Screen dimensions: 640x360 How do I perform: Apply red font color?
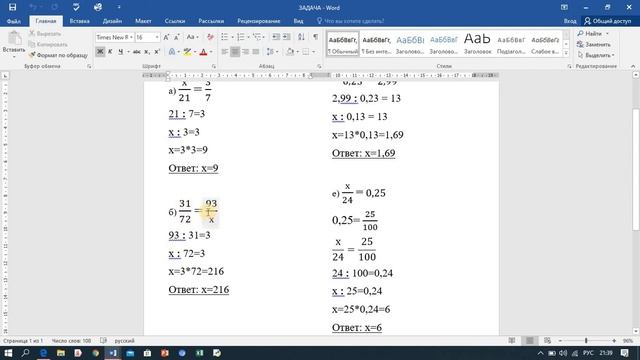coord(203,52)
